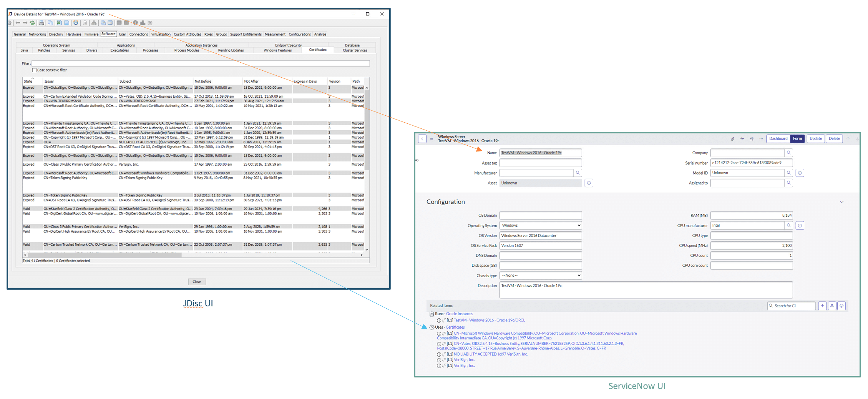Open the scheduler alarm clock icon
The width and height of the screenshot is (868, 399).
pos(76,23)
